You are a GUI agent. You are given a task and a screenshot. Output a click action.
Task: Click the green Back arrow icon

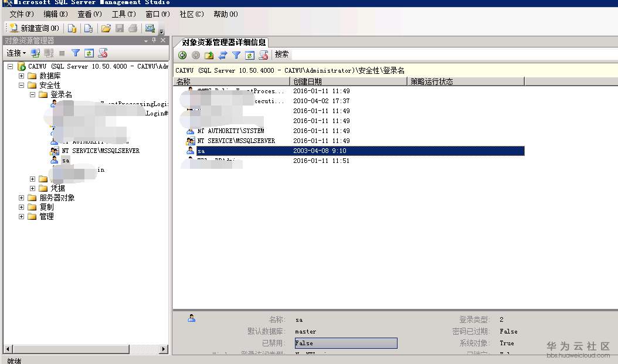coord(182,55)
